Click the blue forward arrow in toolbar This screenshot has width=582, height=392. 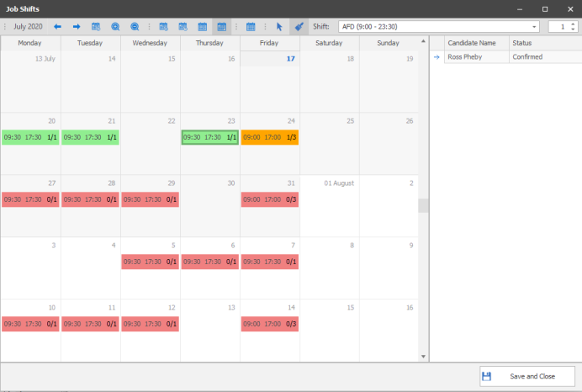coord(76,27)
